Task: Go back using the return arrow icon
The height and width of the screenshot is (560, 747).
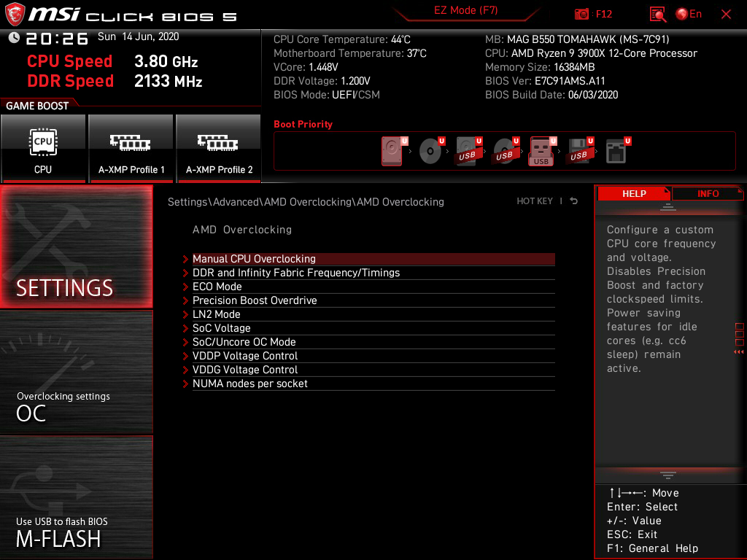Action: click(574, 201)
